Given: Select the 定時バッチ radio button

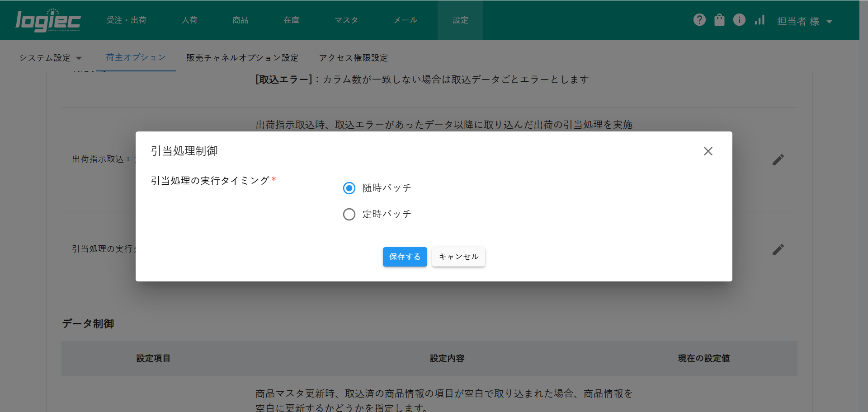Looking at the screenshot, I should [349, 214].
